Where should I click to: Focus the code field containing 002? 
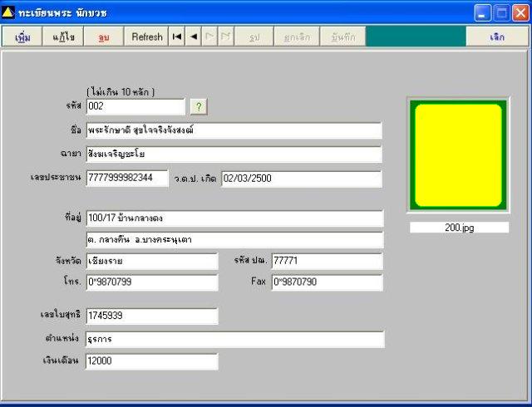click(135, 107)
